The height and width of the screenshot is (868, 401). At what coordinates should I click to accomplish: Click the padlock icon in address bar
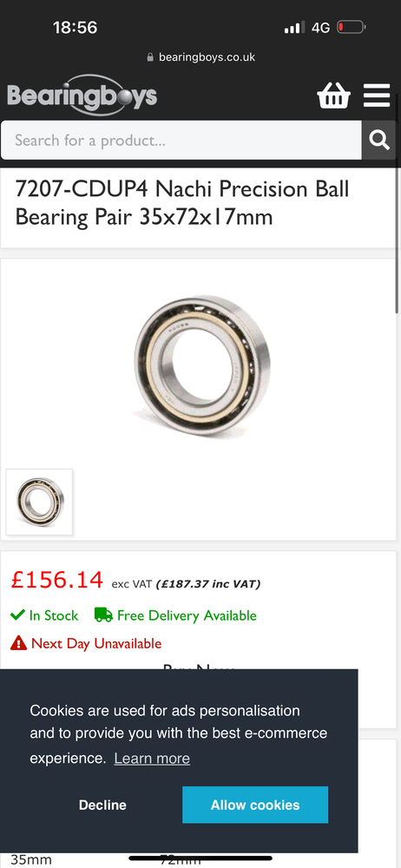coord(150,57)
